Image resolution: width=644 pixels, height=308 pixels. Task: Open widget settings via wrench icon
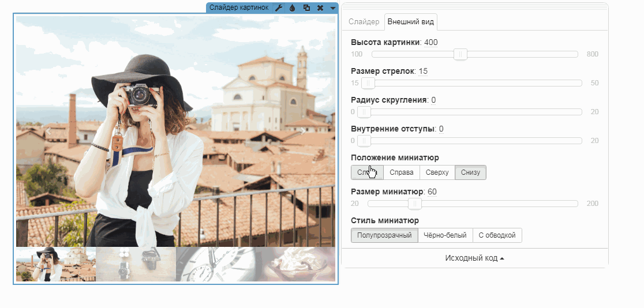[279, 7]
